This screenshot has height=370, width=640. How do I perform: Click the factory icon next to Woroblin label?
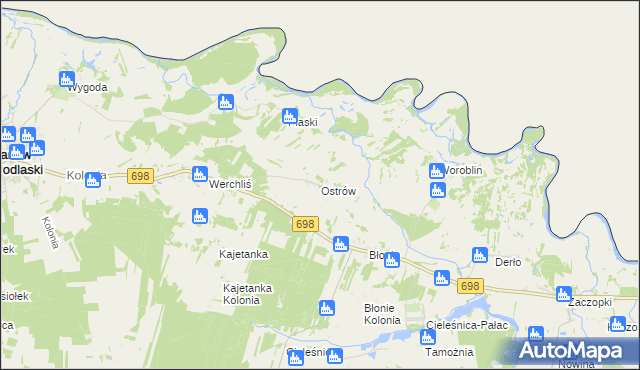(x=437, y=171)
